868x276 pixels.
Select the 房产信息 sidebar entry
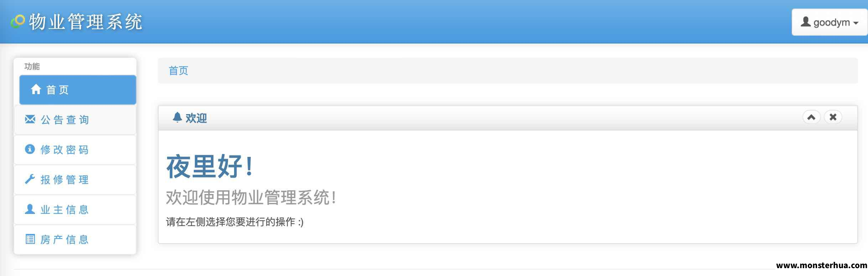pyautogui.click(x=75, y=239)
